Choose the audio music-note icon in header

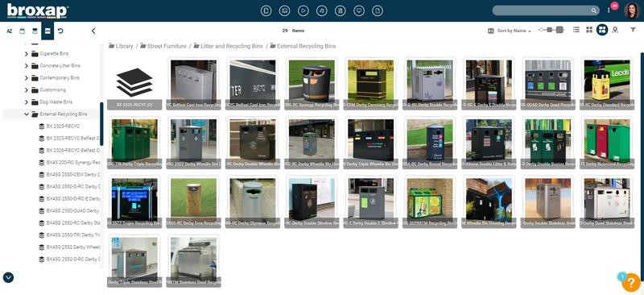[321, 10]
